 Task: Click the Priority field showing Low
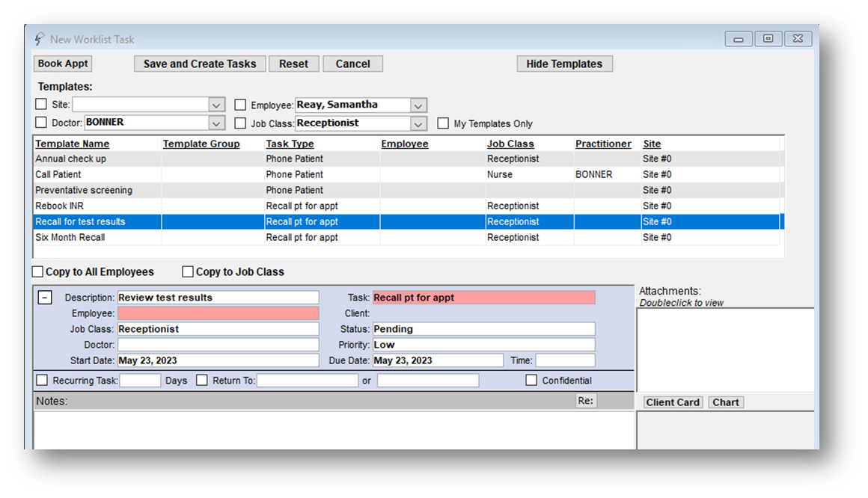pos(484,345)
